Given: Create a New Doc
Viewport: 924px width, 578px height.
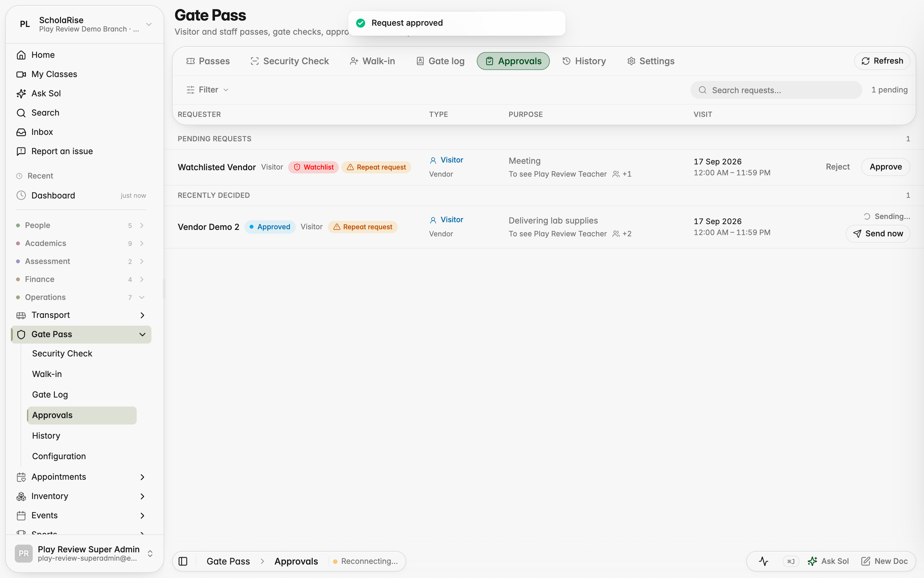Looking at the screenshot, I should tap(884, 561).
